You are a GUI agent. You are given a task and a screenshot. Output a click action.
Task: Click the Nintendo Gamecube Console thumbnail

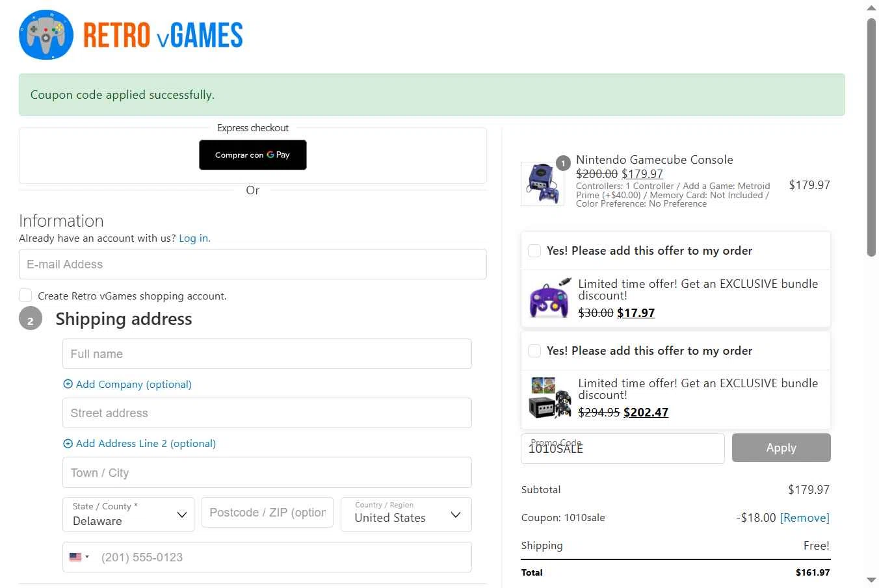click(x=542, y=184)
